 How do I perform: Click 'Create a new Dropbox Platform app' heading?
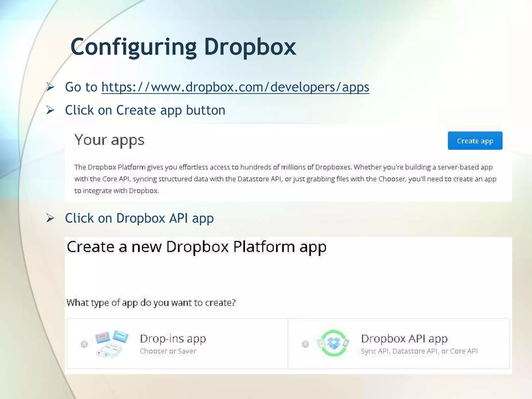196,248
